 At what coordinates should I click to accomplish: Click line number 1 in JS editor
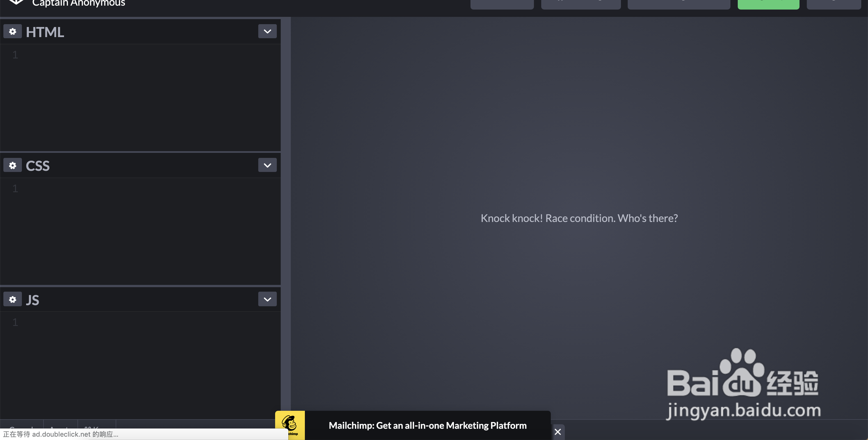click(15, 322)
